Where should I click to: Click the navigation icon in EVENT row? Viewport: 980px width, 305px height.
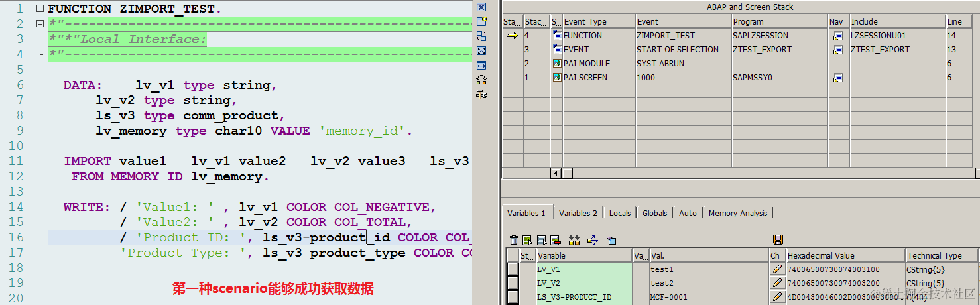[x=838, y=50]
